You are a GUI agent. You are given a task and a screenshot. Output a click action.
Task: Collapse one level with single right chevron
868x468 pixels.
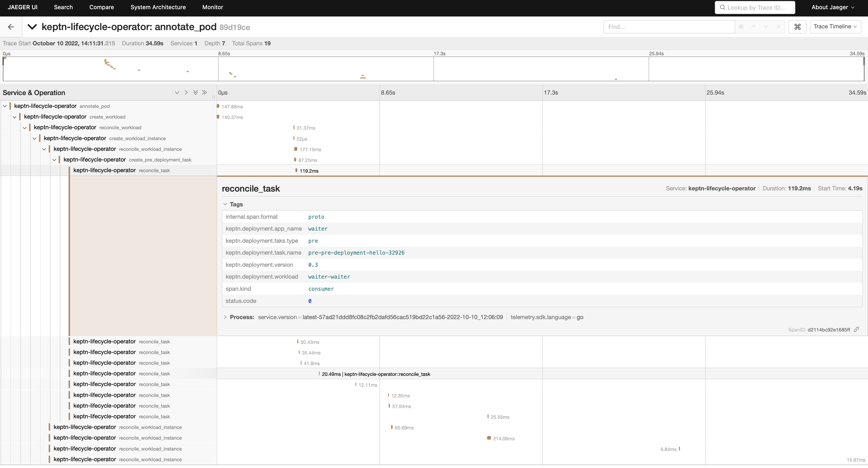(x=186, y=93)
